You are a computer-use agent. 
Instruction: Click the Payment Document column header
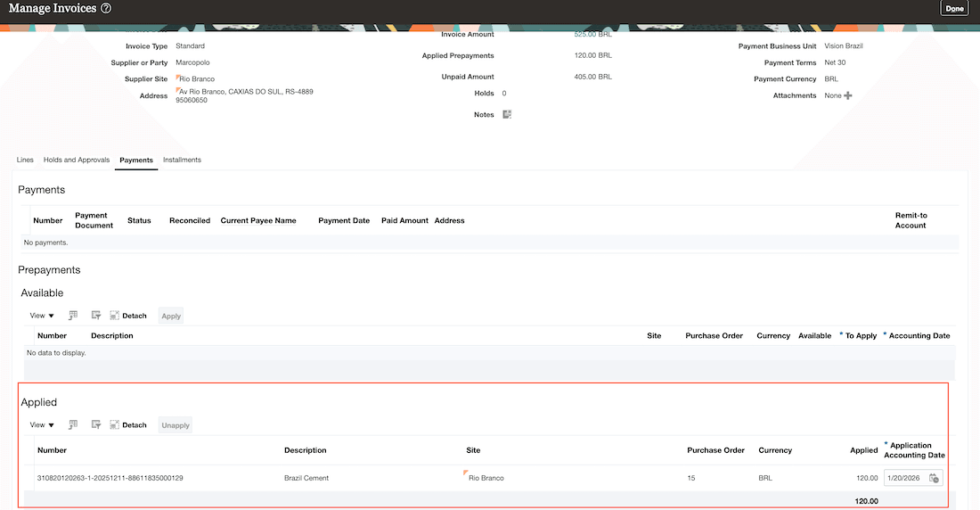[x=94, y=220]
